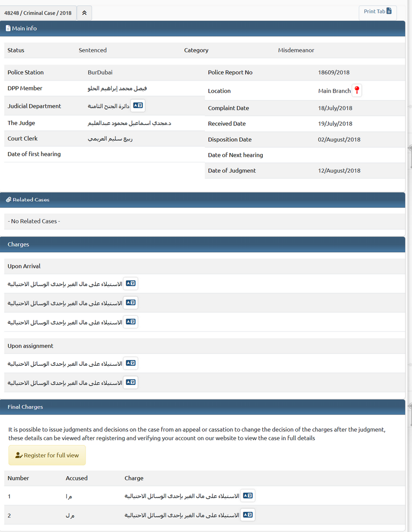412x532 pixels.
Task: Select the received date 19/July/2018
Action: pos(335,123)
